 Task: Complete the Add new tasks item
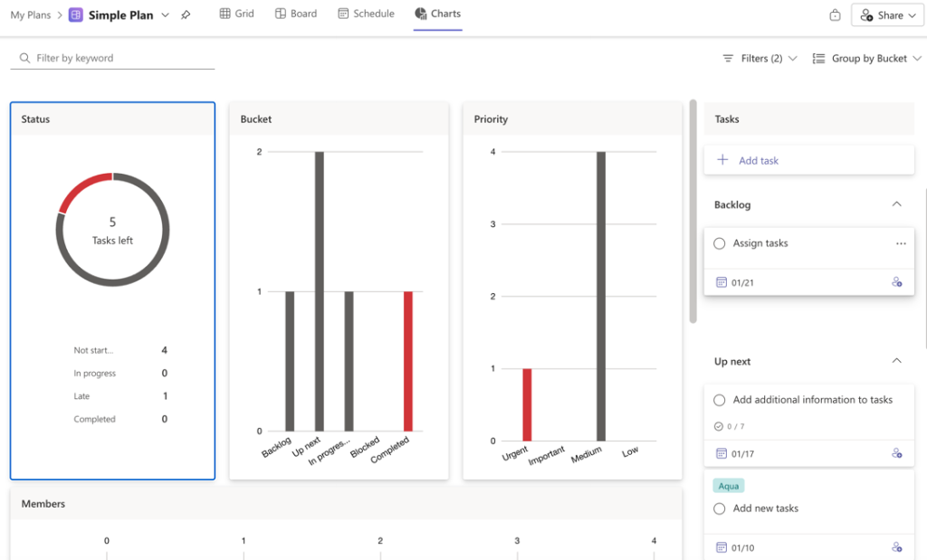tap(720, 508)
